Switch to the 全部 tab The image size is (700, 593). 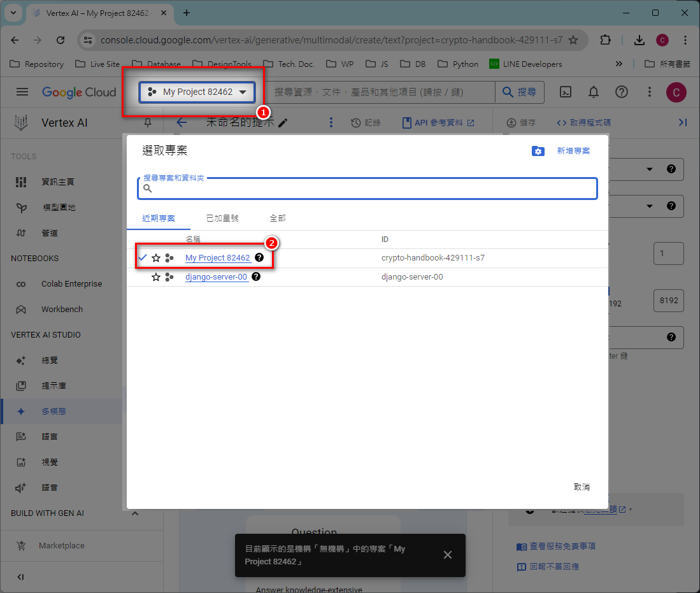coord(278,218)
